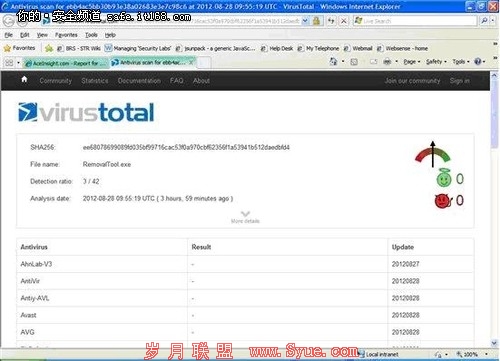
Task: Open the jsunpack favorite link
Action: [216, 48]
